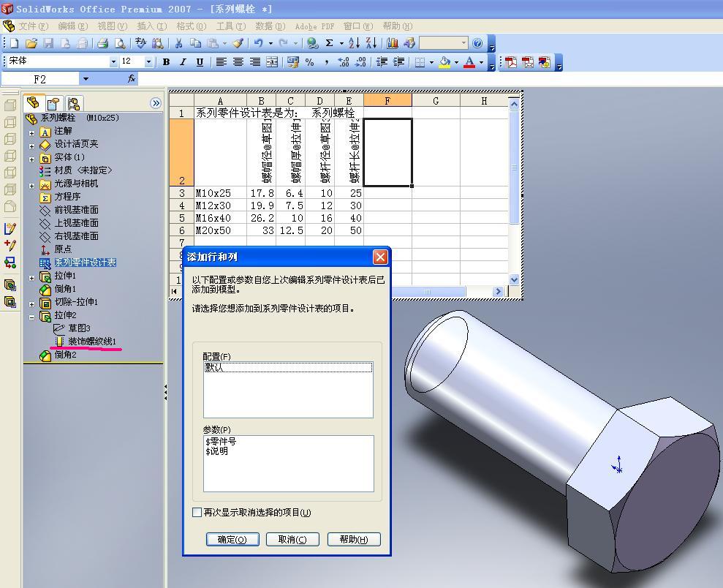Viewport: 723px width, 588px height.
Task: Open the FeatureManager design tree tab
Action: coord(33,103)
